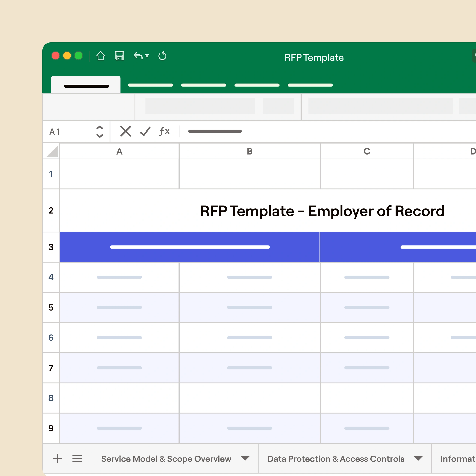Screen dimensions: 476x476
Task: Switch to Data Protection & Access Controls sheet
Action: coord(336,459)
